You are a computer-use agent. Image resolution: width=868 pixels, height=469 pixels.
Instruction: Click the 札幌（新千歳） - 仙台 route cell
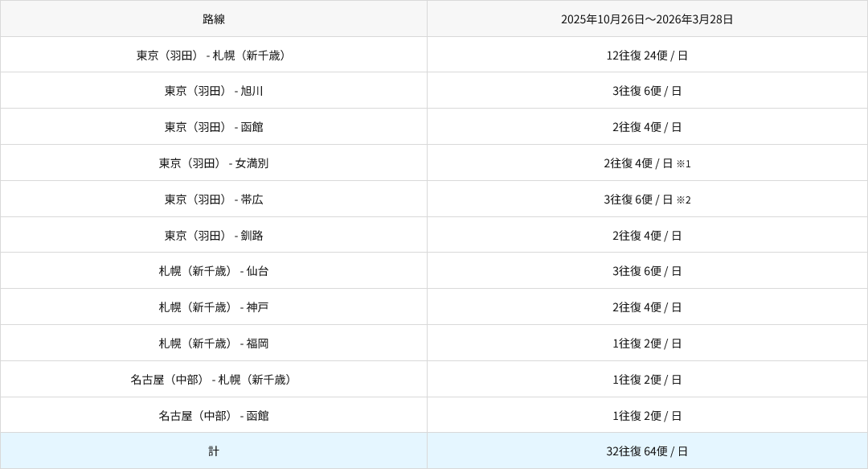click(214, 271)
